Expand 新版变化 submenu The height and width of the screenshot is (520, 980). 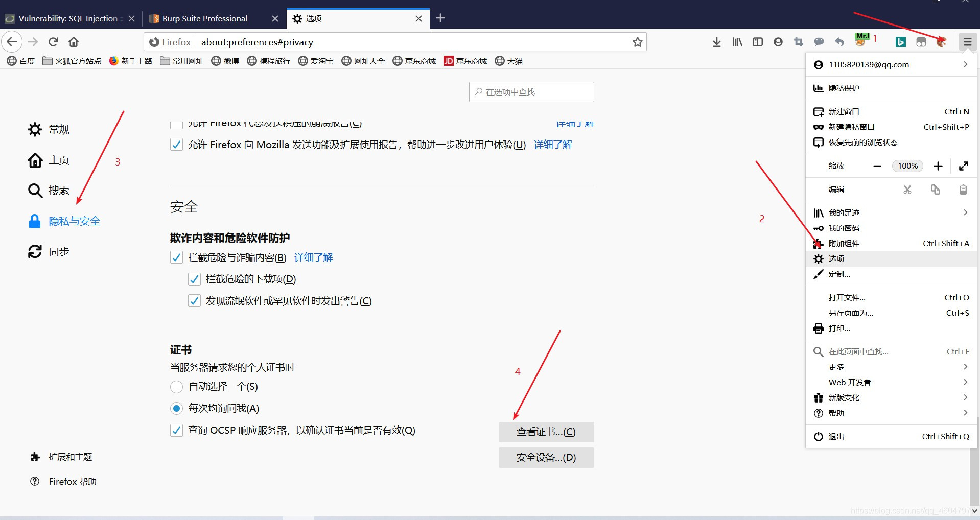[891, 397]
